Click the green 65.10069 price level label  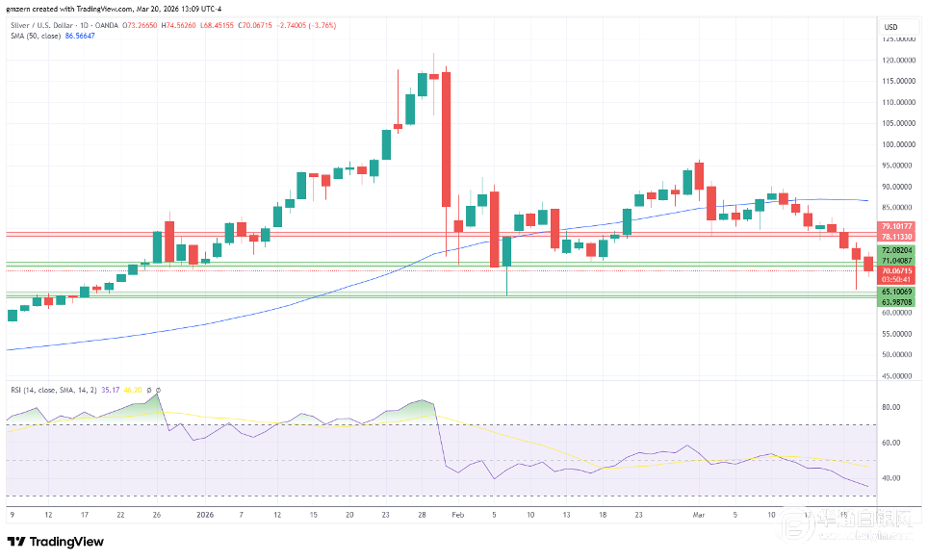896,291
